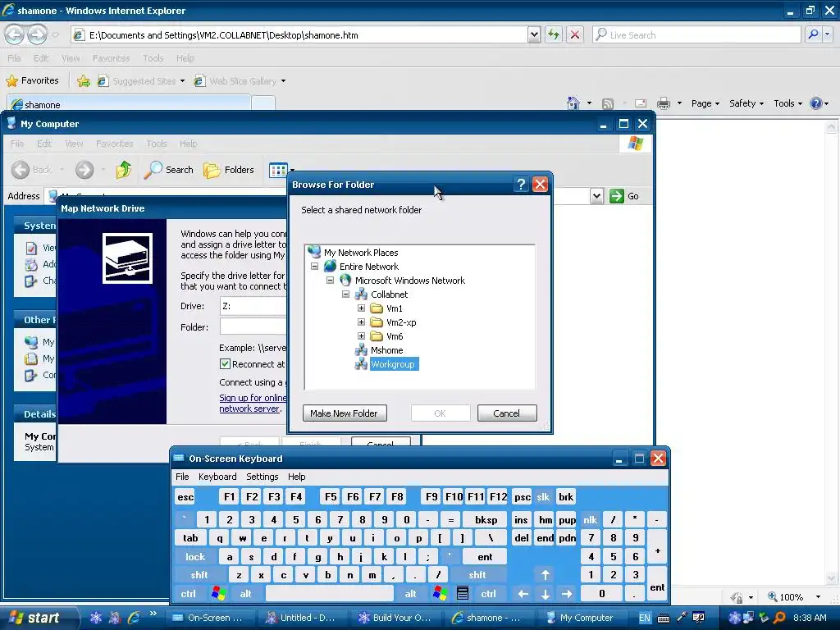Click the down arrow key on On-Screen Keyboard
Screen dimensions: 840x630
pos(546,594)
